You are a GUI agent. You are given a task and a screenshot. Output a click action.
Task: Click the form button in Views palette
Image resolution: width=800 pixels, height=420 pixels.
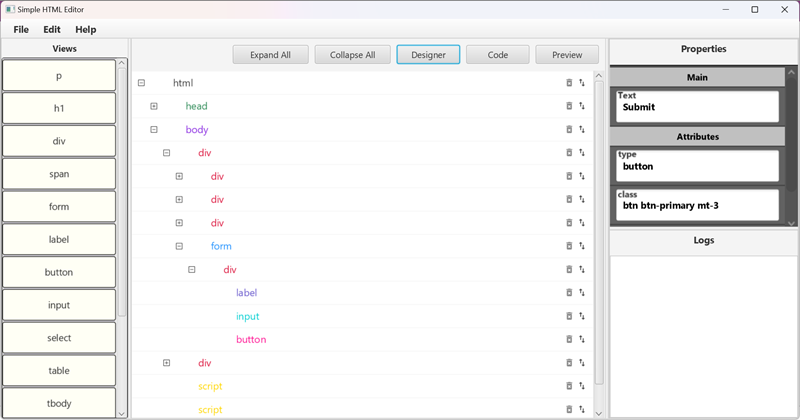pos(59,207)
